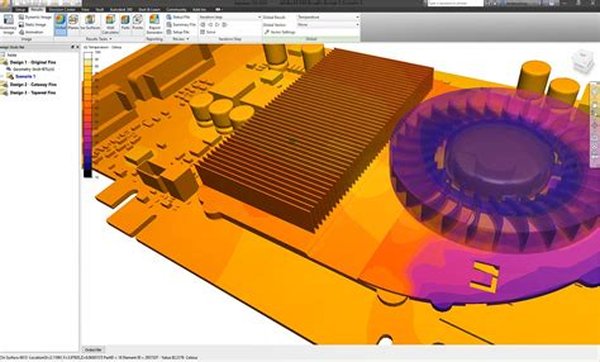Open the Summary File review
The width and height of the screenshot is (600, 362).
click(x=181, y=24)
